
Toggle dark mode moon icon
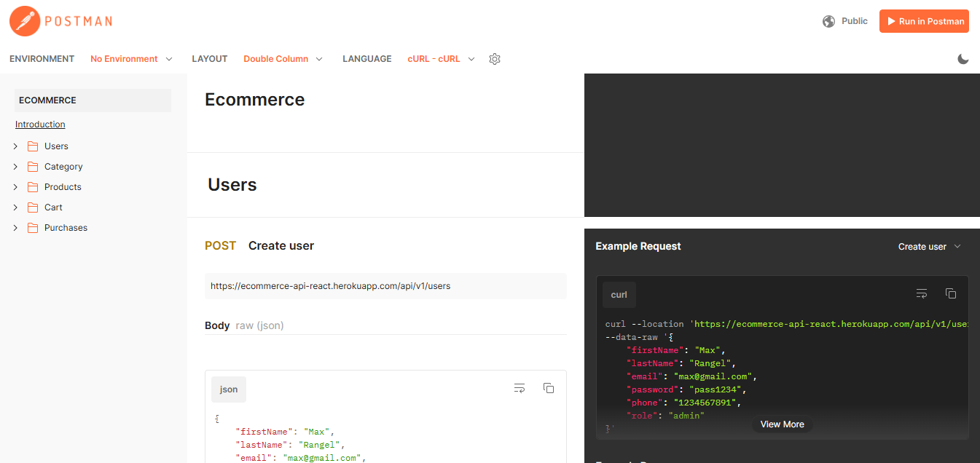point(963,59)
